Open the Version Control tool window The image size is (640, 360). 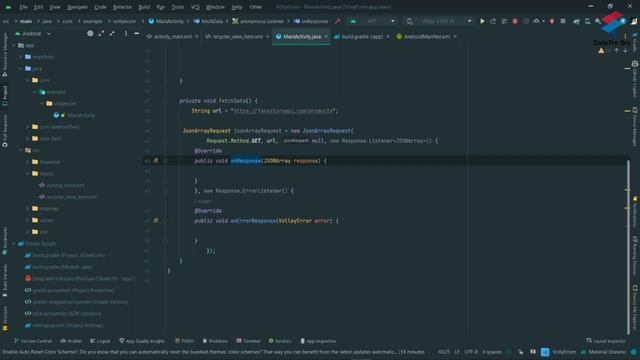click(33, 341)
